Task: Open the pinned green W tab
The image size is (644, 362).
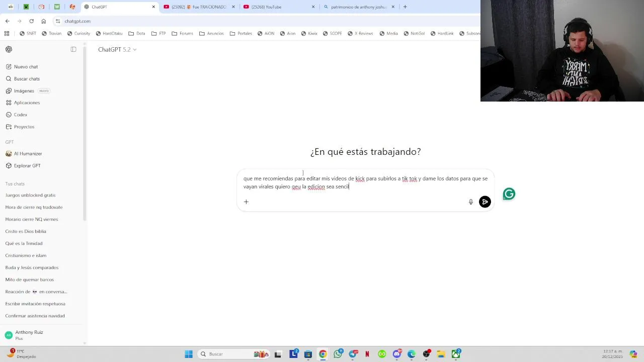Action: click(57, 7)
